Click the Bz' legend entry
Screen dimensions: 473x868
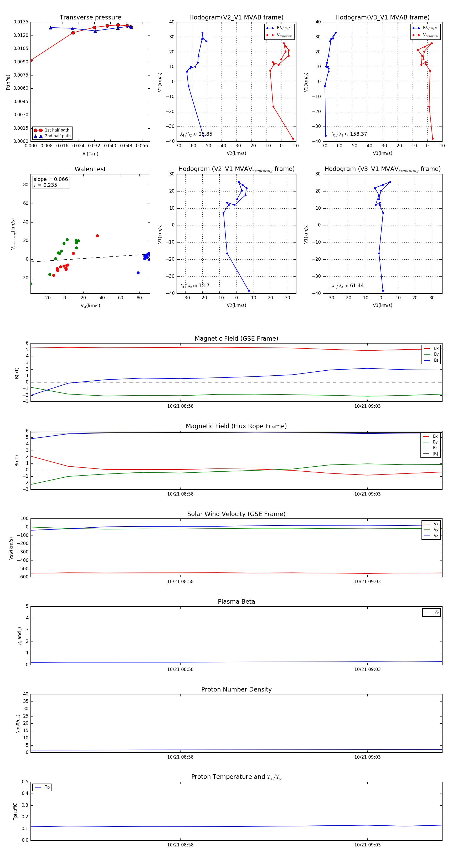pos(431,448)
